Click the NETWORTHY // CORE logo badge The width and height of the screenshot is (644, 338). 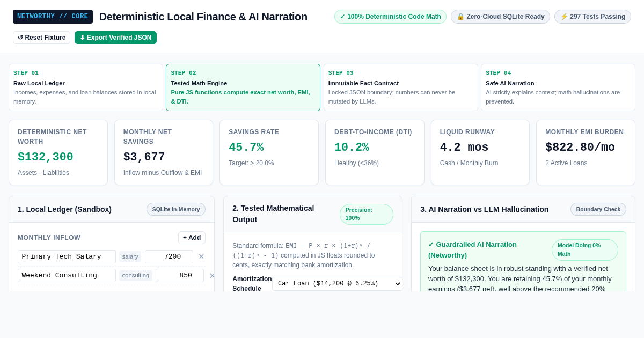53,17
